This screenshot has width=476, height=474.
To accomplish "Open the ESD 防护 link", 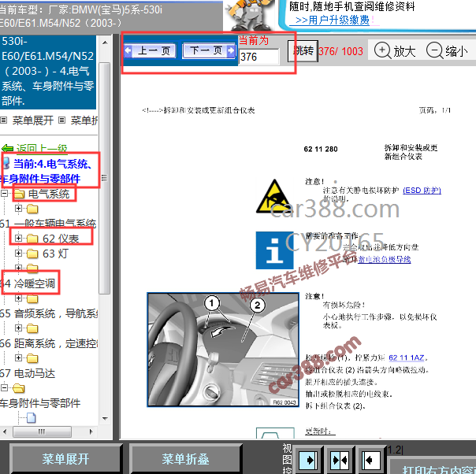I will 422,191.
